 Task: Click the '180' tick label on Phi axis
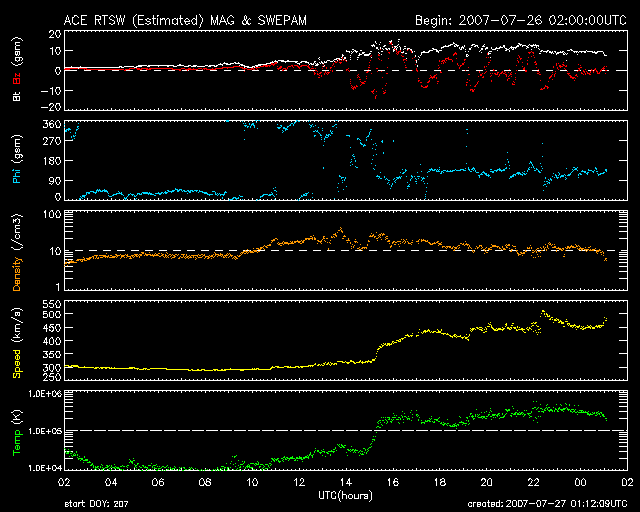point(52,161)
